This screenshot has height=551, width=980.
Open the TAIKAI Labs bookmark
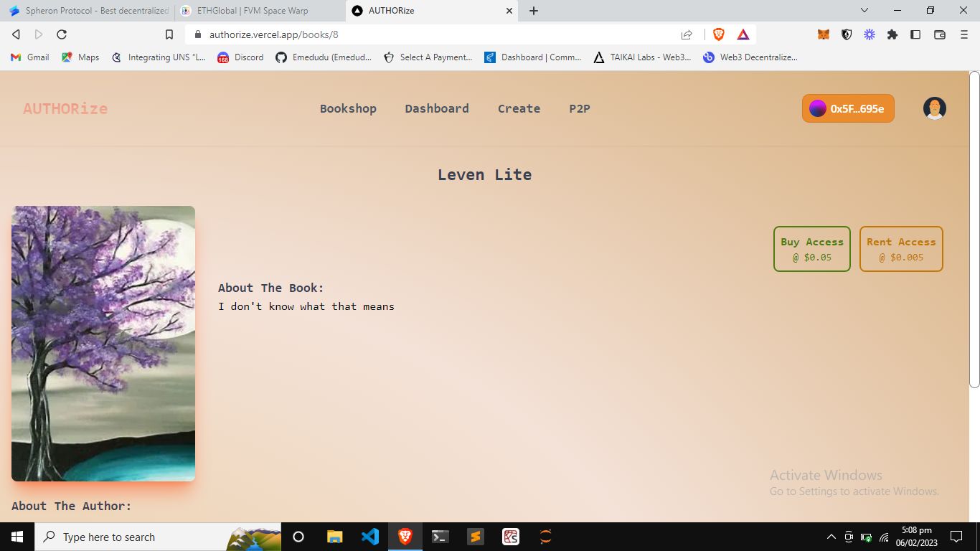point(642,57)
